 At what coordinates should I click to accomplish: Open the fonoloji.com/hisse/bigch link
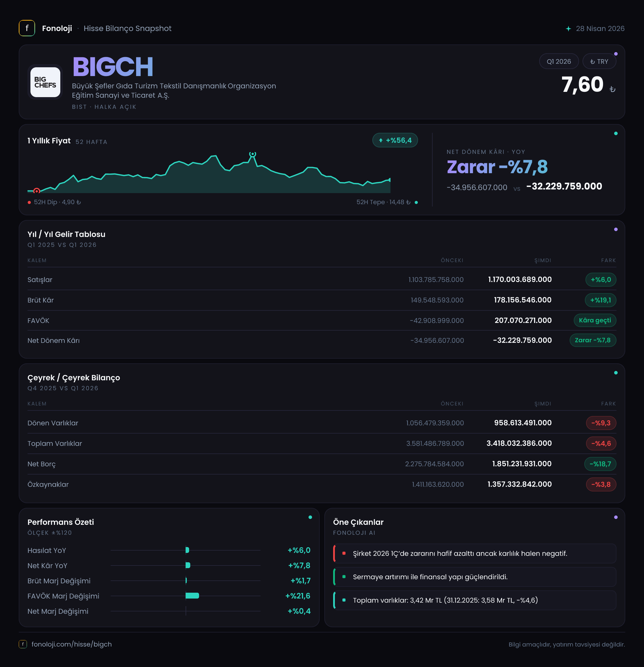(x=71, y=644)
